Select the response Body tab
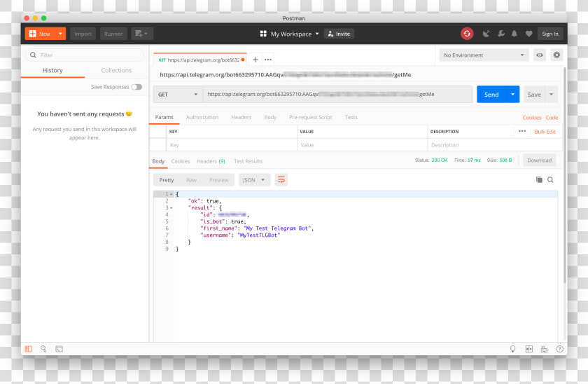This screenshot has width=588, height=384. 158,161
